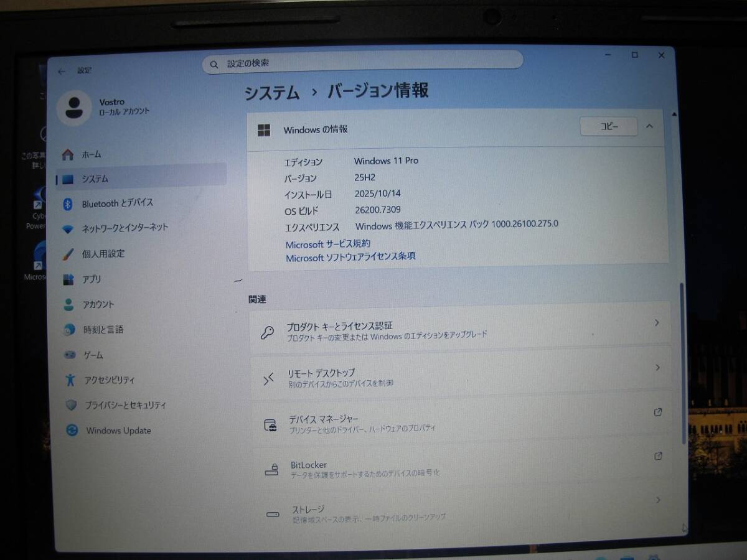The image size is (747, 560).
Task: Click the ゲーム controller icon
Action: pos(70,355)
